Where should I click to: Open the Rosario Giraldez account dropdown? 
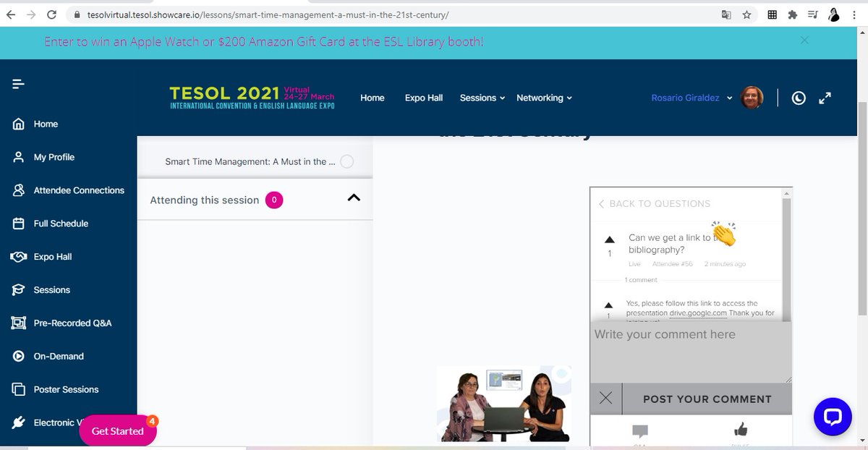[692, 98]
